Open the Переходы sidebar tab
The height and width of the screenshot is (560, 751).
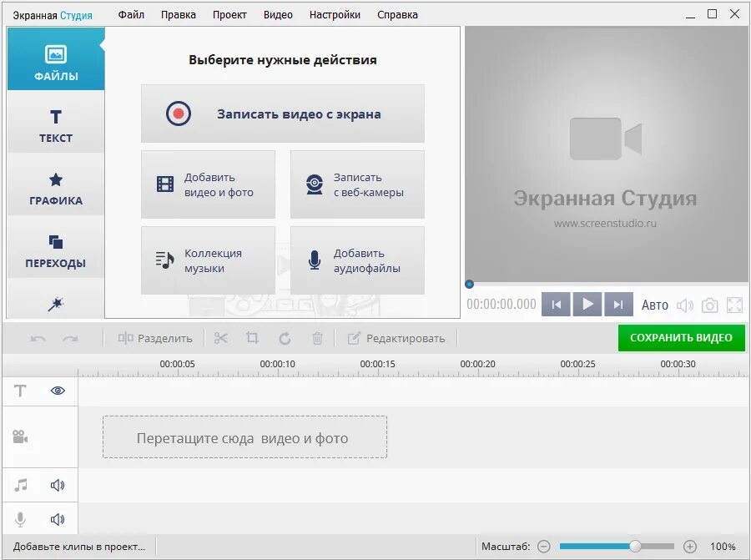[x=56, y=247]
